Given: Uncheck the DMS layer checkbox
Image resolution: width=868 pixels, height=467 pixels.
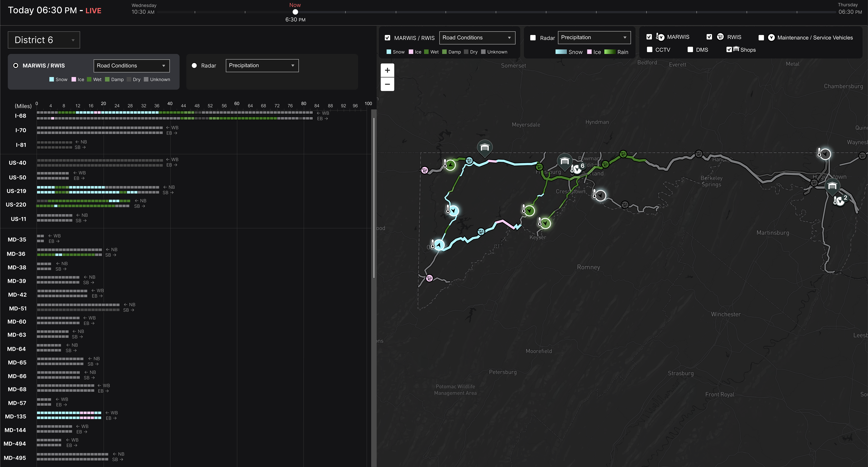Looking at the screenshot, I should (x=690, y=50).
